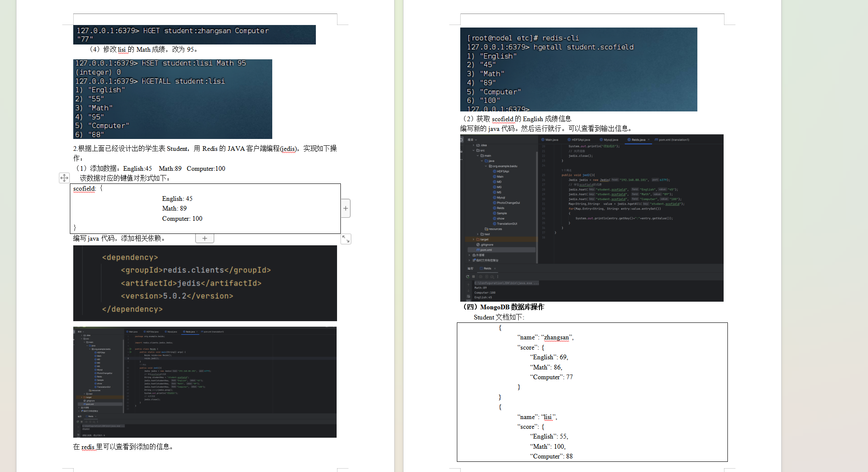Select pom.xml in the project tree
Viewport: 868px width, 472px height.
click(486, 250)
